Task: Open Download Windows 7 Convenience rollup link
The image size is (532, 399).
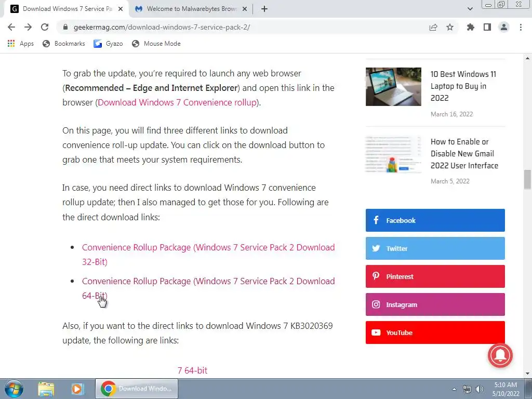Action: (x=177, y=102)
